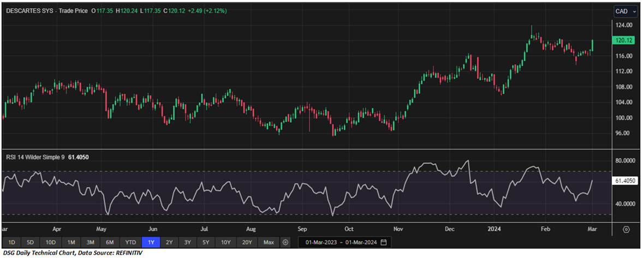The image size is (644, 258).
Task: Show the Max time range
Action: pos(269,242)
